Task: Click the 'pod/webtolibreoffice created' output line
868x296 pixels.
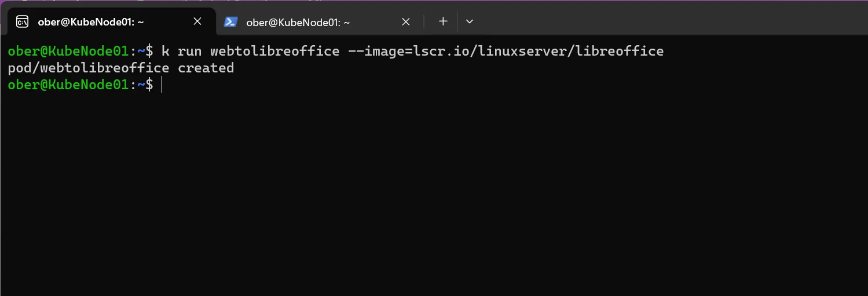Action: (x=121, y=68)
